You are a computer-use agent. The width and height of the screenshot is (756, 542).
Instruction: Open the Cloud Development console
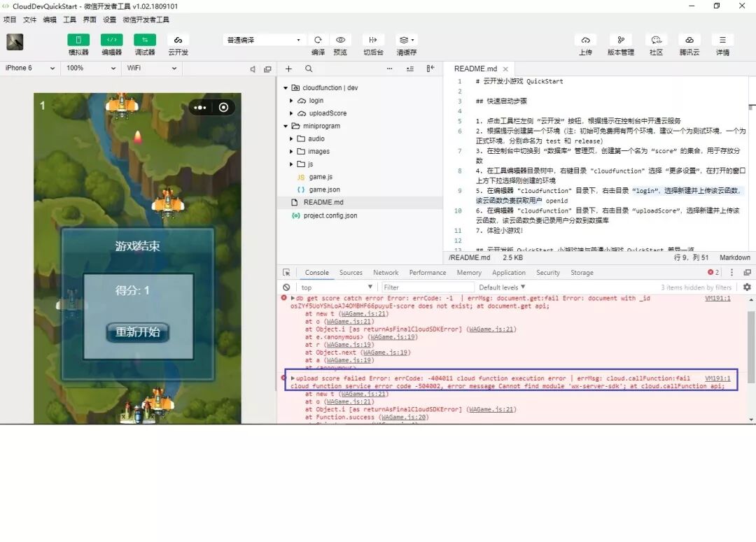coord(178,40)
